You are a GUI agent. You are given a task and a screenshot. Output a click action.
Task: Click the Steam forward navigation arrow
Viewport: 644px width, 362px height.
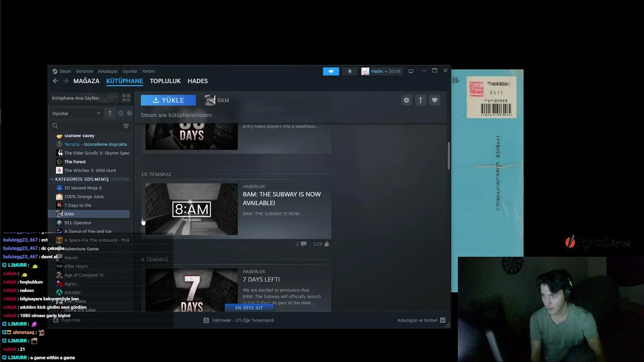tap(65, 81)
